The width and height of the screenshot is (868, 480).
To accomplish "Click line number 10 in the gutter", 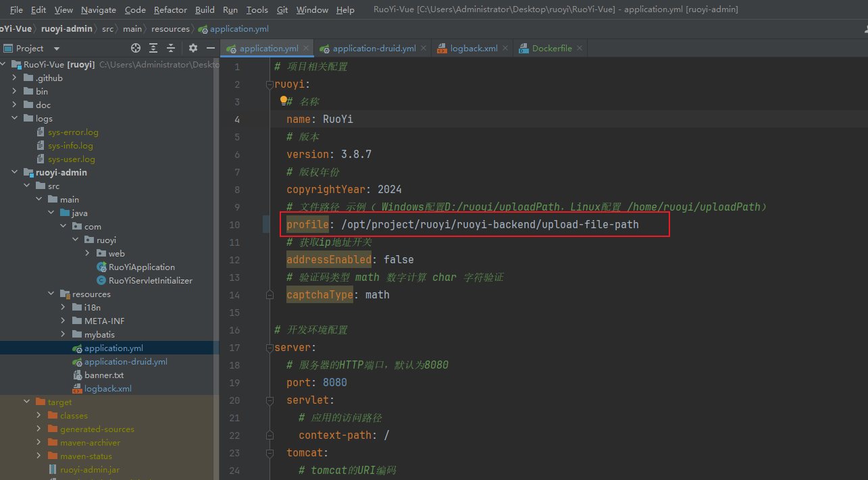I will pos(234,224).
